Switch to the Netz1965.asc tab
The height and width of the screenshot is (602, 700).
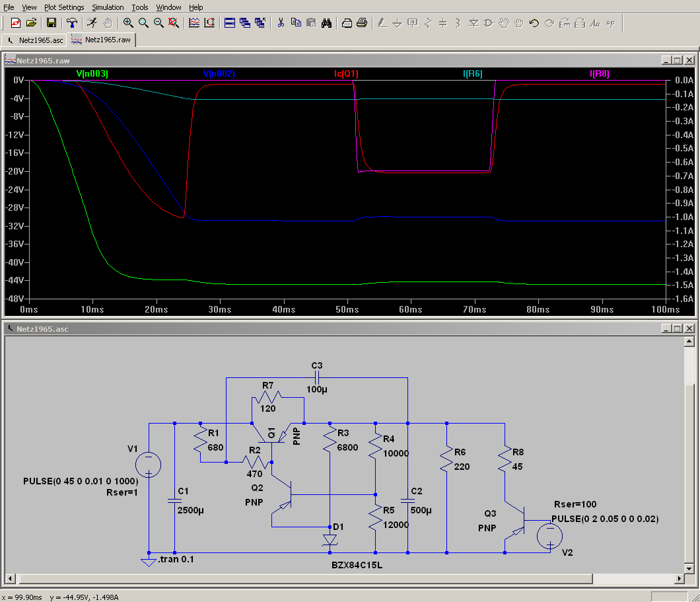point(35,40)
